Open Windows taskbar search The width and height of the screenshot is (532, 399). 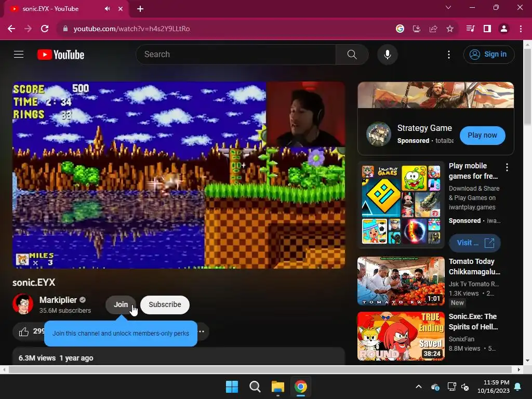255,387
